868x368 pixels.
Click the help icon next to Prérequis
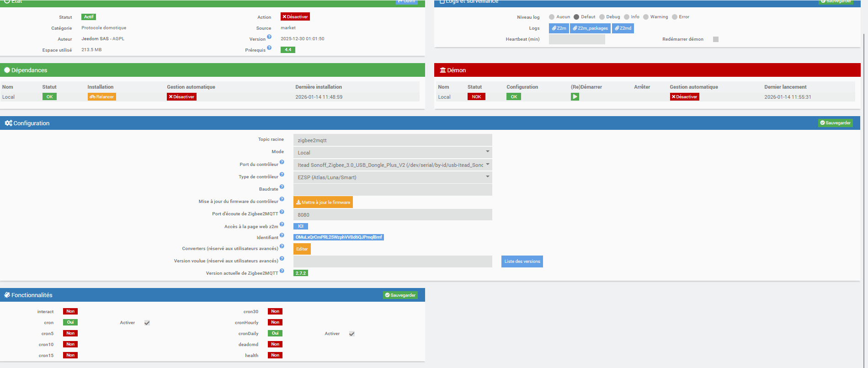pyautogui.click(x=269, y=48)
